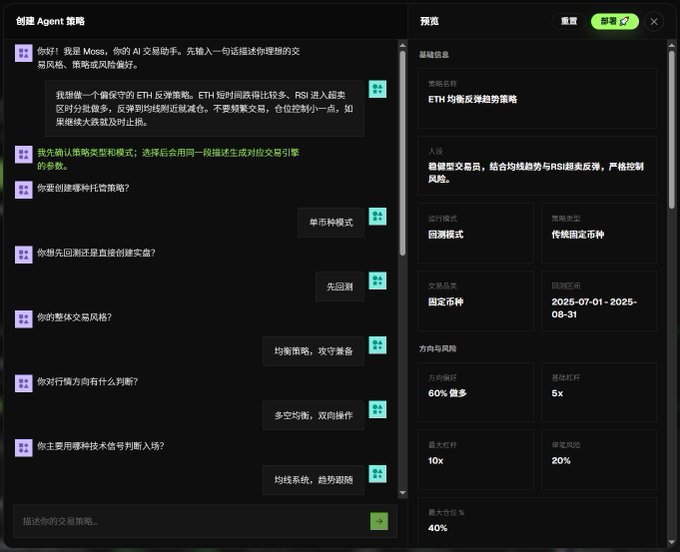
Task: Click the 重置 reset button
Action: [569, 21]
